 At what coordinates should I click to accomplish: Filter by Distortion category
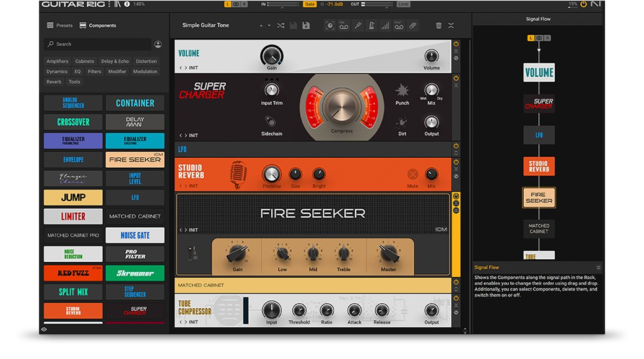(146, 61)
